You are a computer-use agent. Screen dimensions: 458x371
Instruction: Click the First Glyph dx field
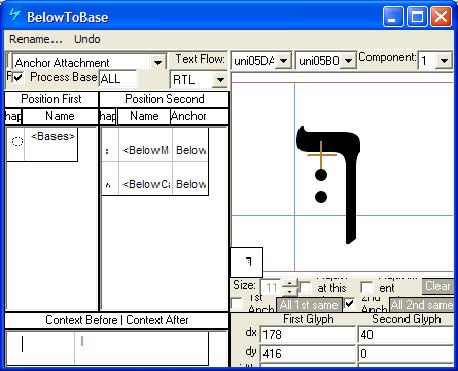(308, 334)
